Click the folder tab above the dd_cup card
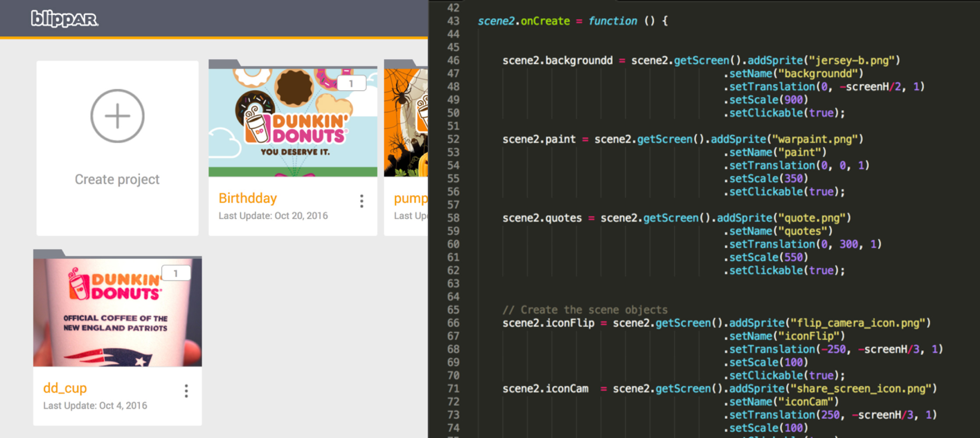The height and width of the screenshot is (438, 980). click(49, 254)
